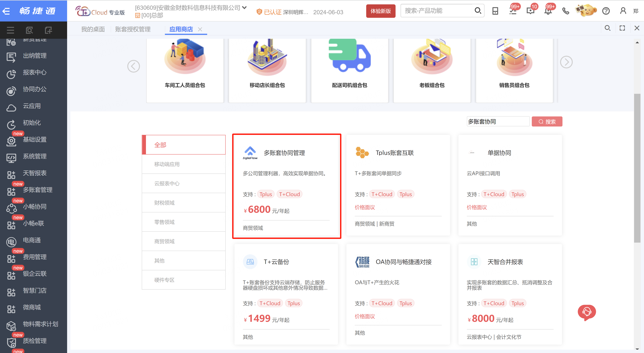
Task: Open the Tplus账套互联 app card
Action: (x=398, y=185)
